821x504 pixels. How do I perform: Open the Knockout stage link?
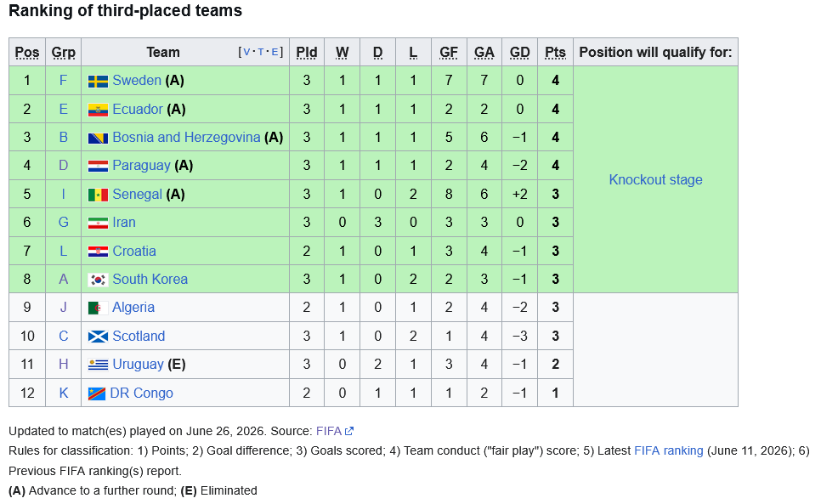655,179
